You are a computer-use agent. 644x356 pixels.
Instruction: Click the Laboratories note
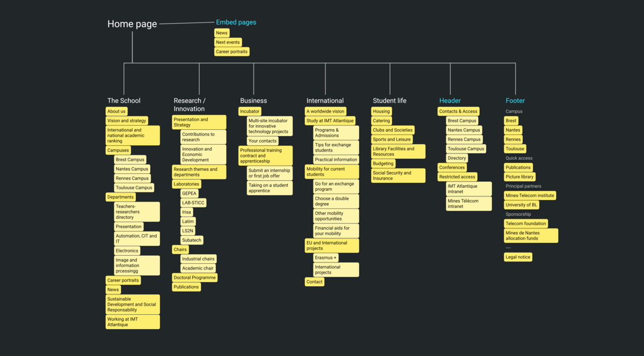(x=186, y=184)
